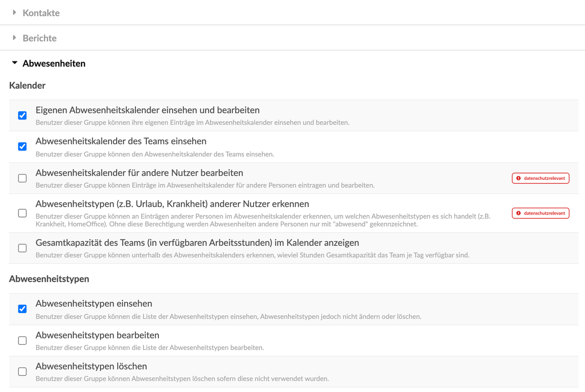Screen dimensions: 585x392
Task: Click description 'Abwesenheitstypen jedoch nicht ändern oder löschen'
Action: tap(229, 316)
